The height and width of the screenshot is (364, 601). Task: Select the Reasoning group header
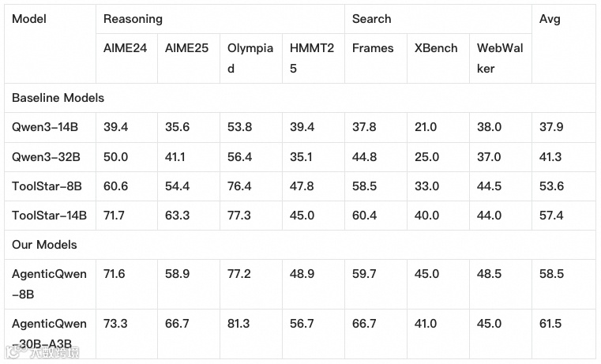pos(133,18)
